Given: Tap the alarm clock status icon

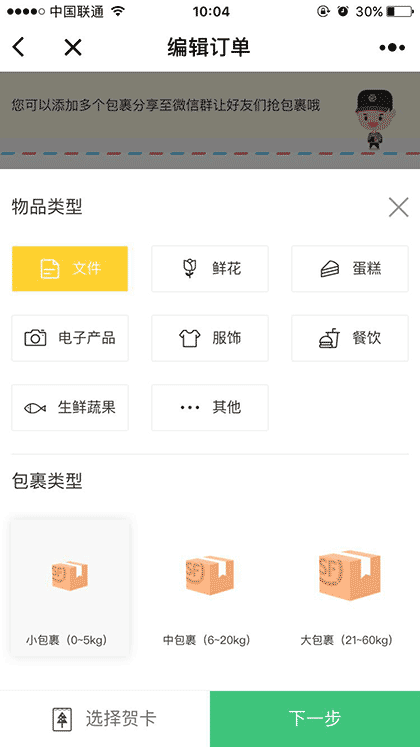Looking at the screenshot, I should 343,11.
